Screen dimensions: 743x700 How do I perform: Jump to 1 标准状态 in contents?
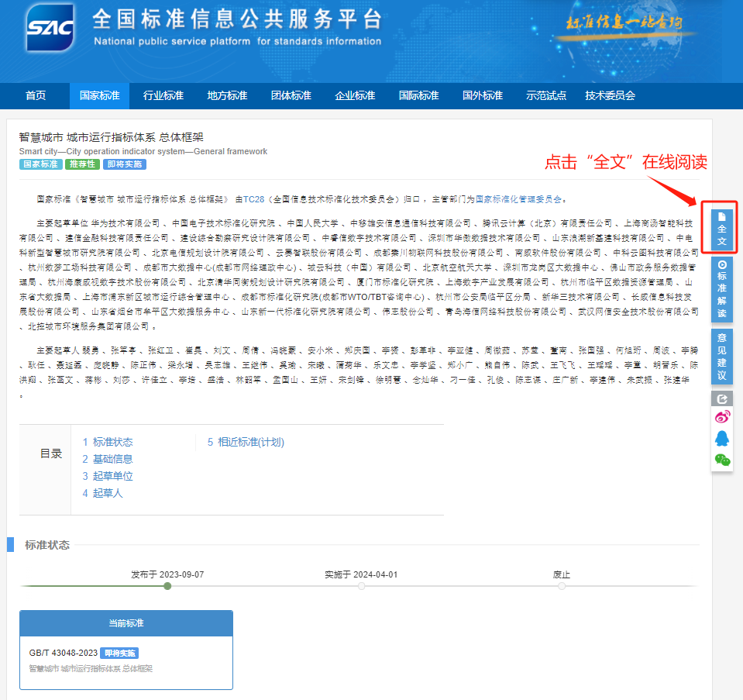(108, 442)
